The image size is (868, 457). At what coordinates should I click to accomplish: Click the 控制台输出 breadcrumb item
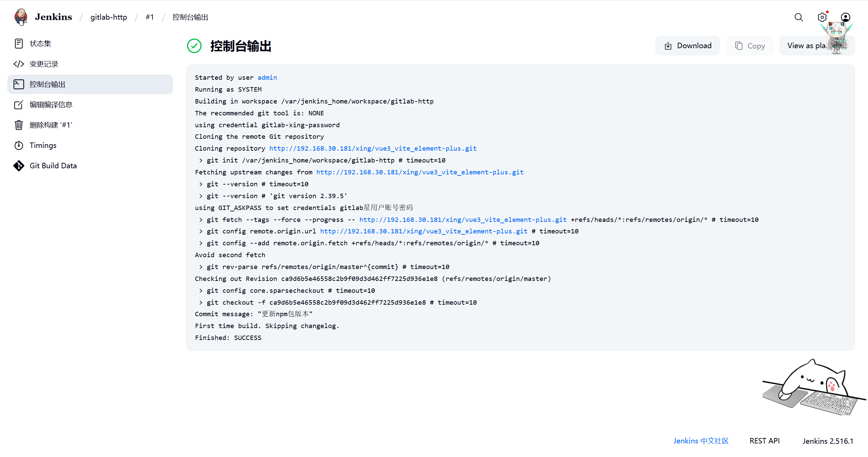[190, 17]
